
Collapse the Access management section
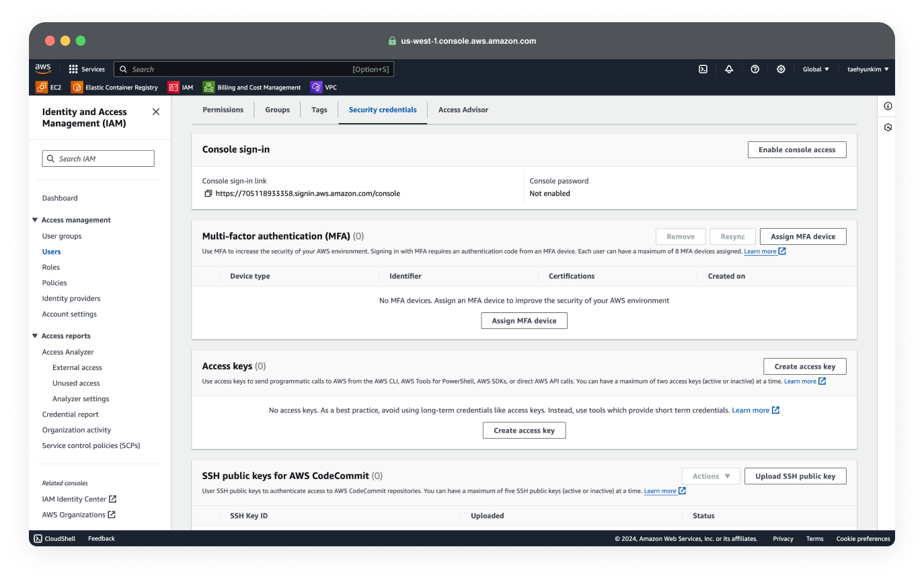35,219
